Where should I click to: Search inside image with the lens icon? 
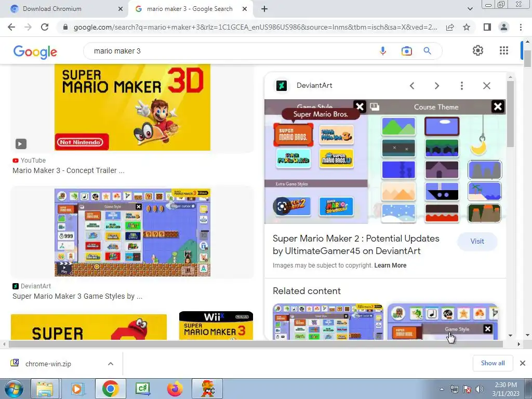coord(282,206)
